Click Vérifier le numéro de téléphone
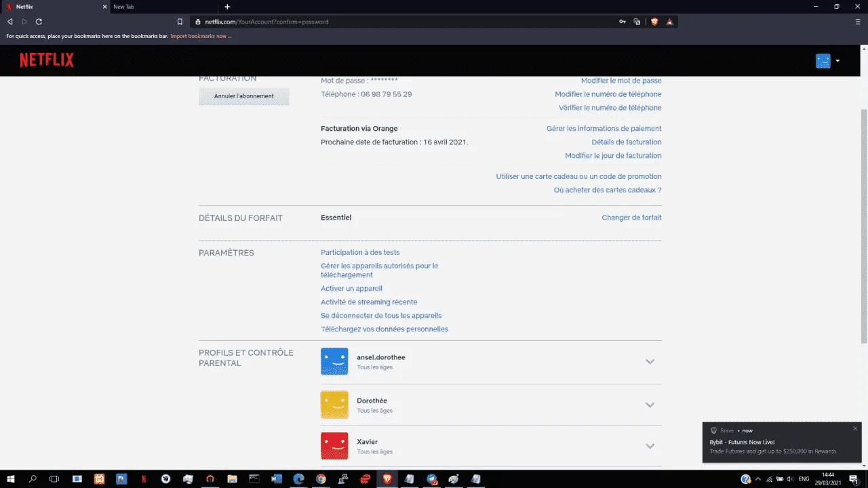 coord(610,108)
